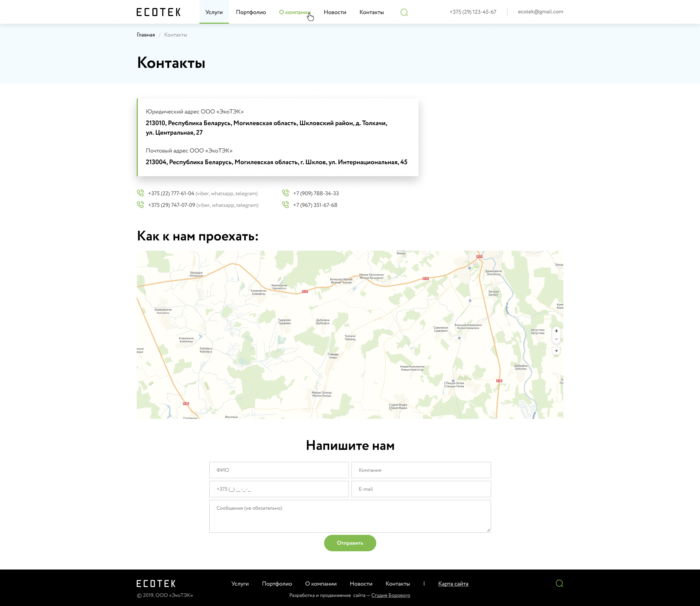Zoom in on the map
The height and width of the screenshot is (606, 700).
click(556, 331)
